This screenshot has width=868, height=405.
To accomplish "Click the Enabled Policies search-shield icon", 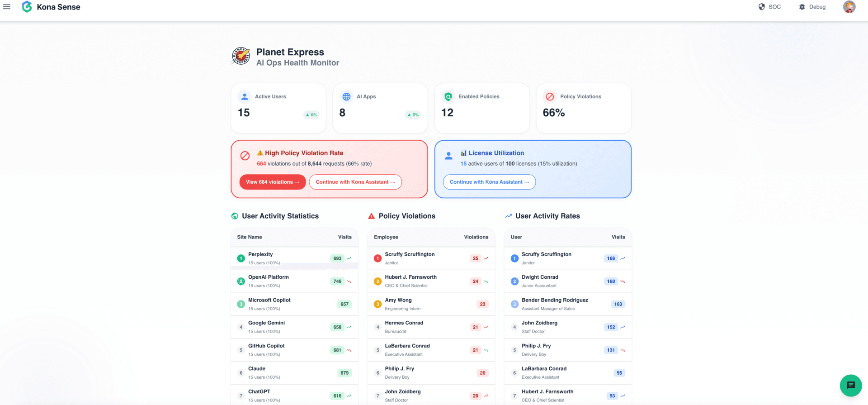I will pyautogui.click(x=448, y=96).
